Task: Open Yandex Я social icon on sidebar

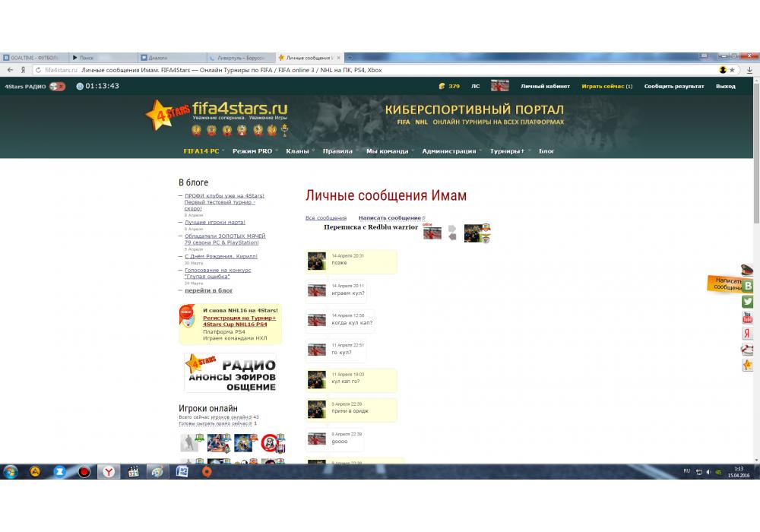Action: coord(747,334)
